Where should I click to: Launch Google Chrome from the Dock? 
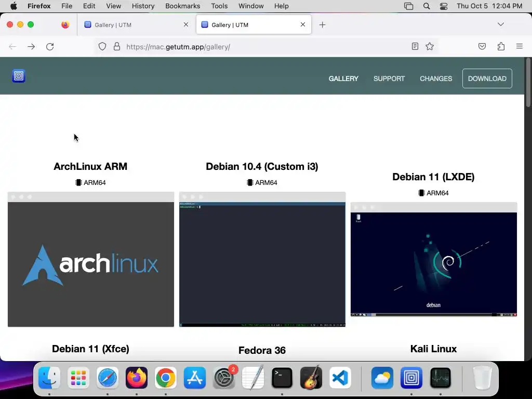coord(166,378)
